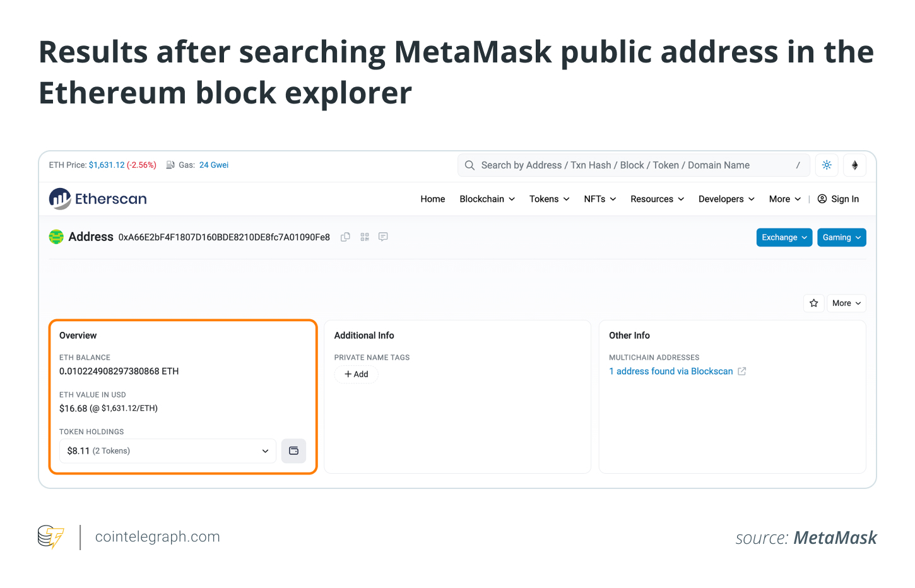Click the Etherscan logo
915x588 pixels.
point(98,199)
